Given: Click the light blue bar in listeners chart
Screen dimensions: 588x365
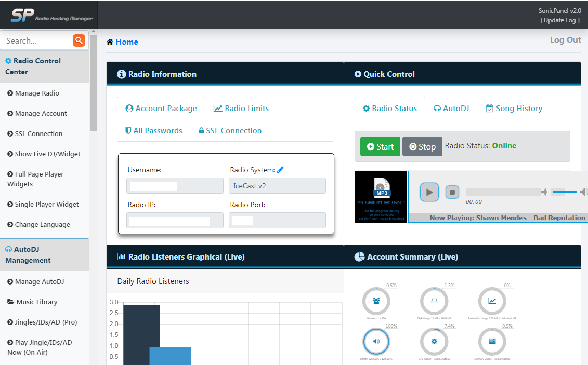Looking at the screenshot, I should (x=170, y=356).
